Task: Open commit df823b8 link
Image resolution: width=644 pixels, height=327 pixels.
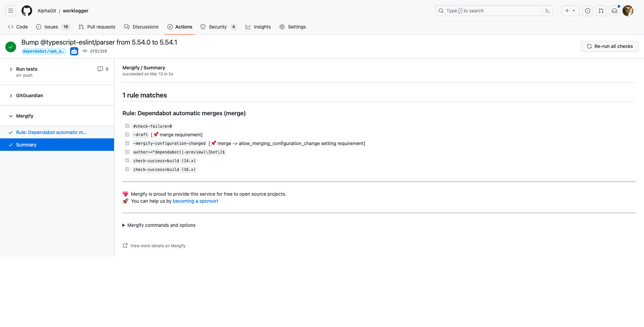Action: (x=99, y=51)
